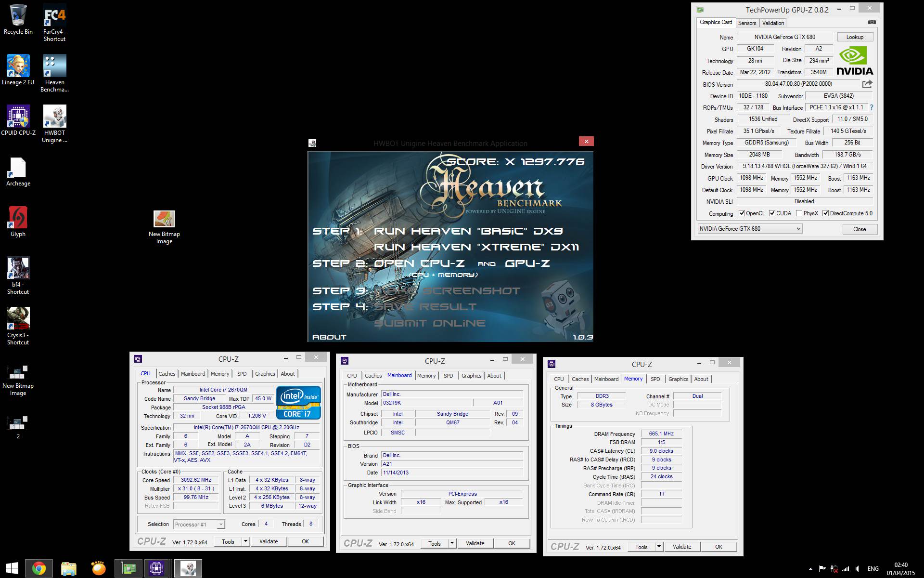The width and height of the screenshot is (924, 578).
Task: Select the HWBOT Unigine desktop icon
Action: [x=54, y=124]
